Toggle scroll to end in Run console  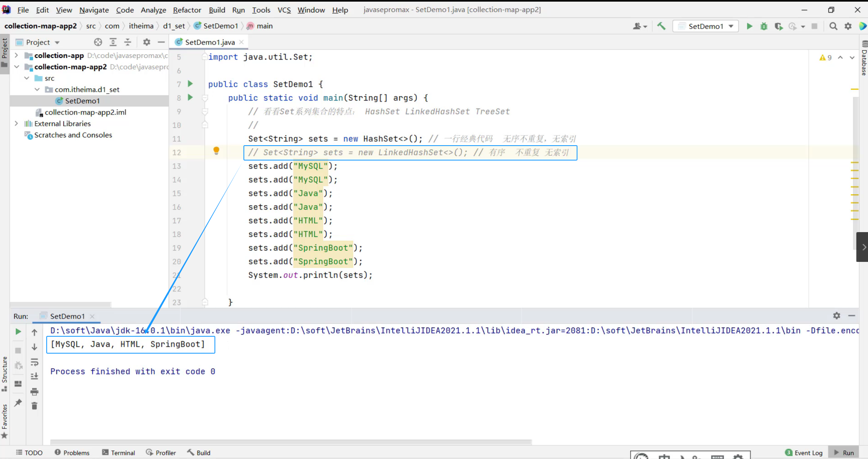pyautogui.click(x=35, y=377)
